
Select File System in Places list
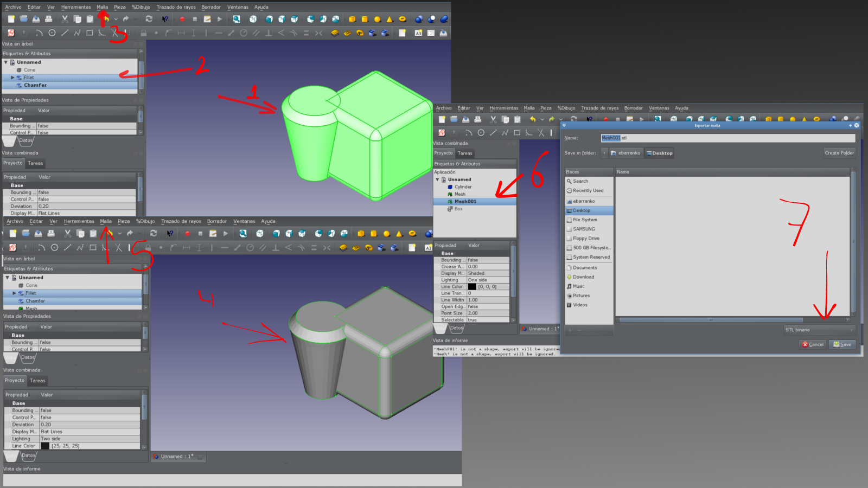585,220
